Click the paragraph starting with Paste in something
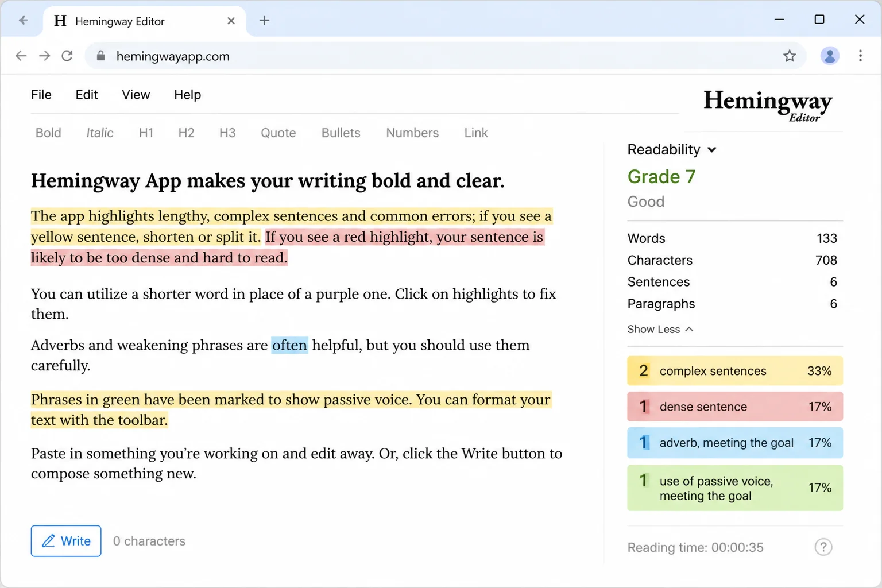Image resolution: width=882 pixels, height=588 pixels. [296, 463]
